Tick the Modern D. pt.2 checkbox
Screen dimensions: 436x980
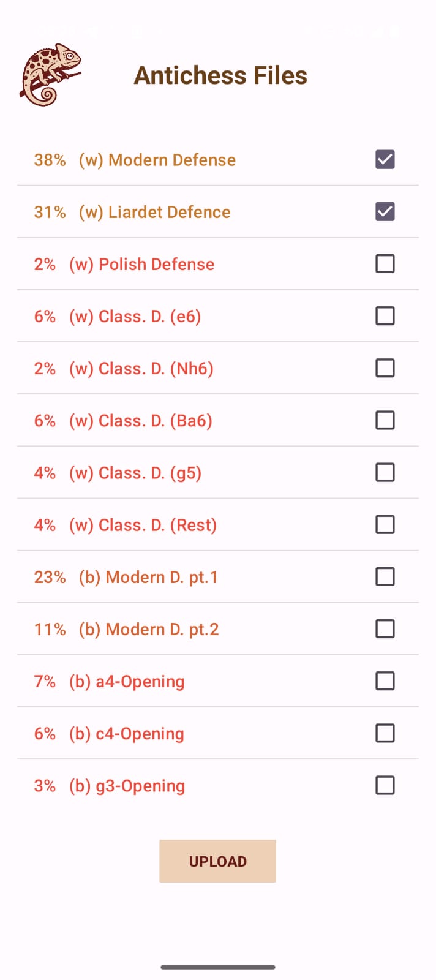[385, 628]
